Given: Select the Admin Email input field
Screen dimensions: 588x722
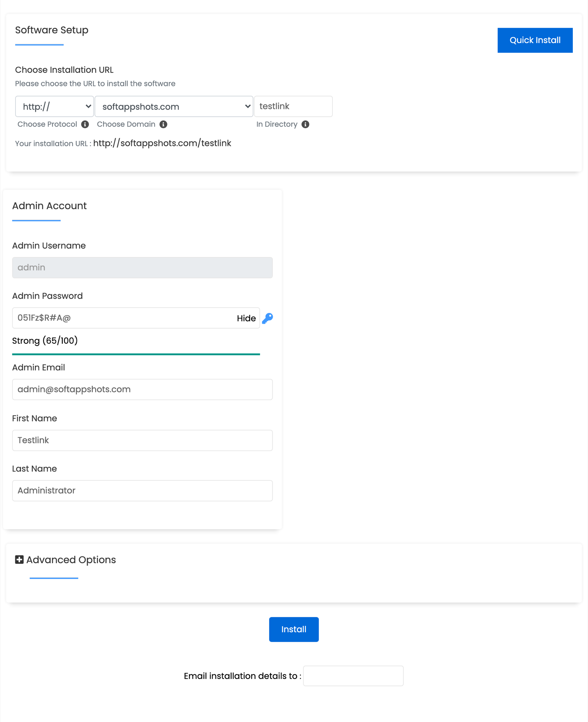Looking at the screenshot, I should (142, 389).
